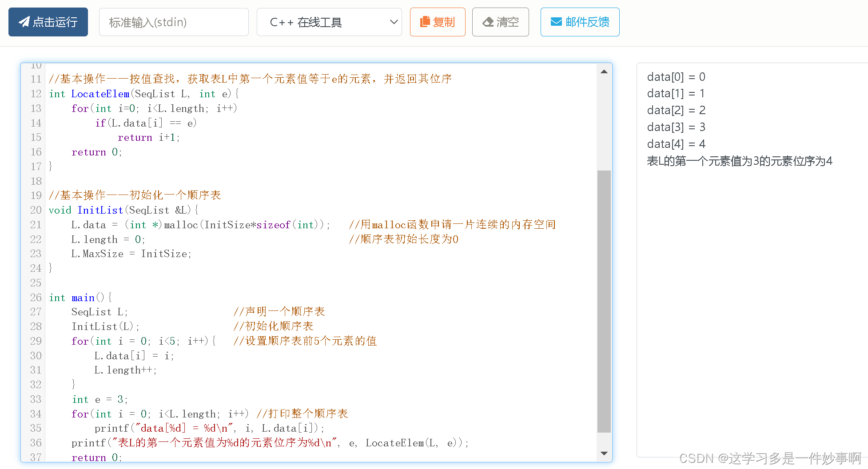Viewport: 868px width, 469px height.
Task: Click 'SeqList L;' declaration on line 27
Action: pyautogui.click(x=100, y=312)
